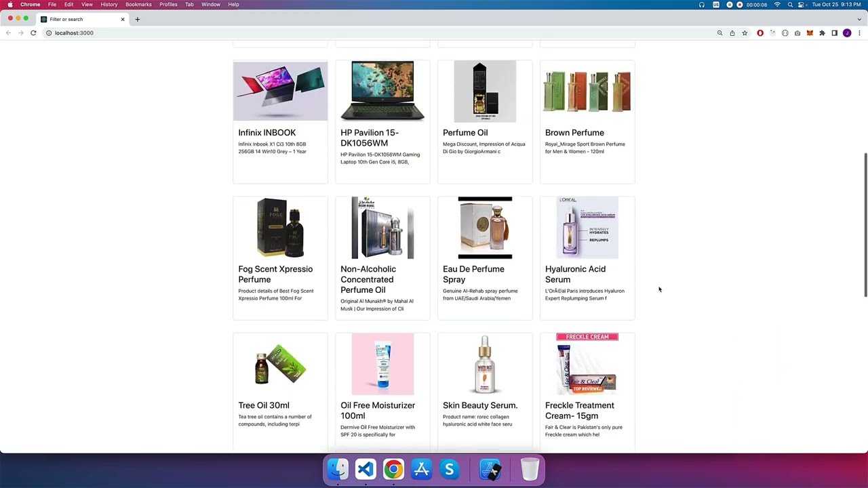Click the Eau De Perfume Spray image
Image resolution: width=868 pixels, height=488 pixels.
(485, 228)
